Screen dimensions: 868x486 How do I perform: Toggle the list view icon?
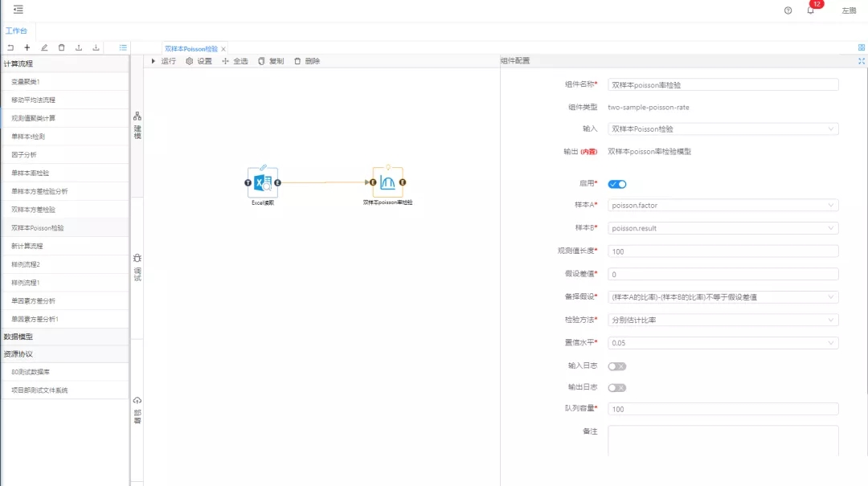123,48
